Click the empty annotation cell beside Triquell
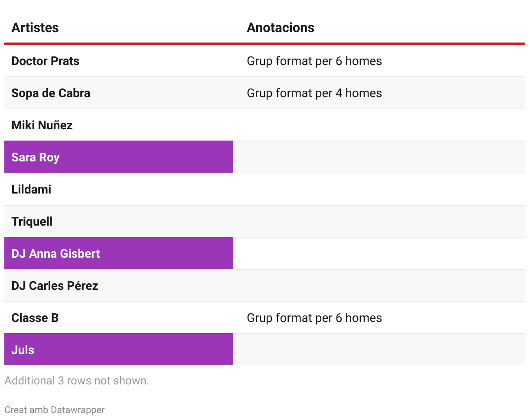Image resolution: width=529 pixels, height=420 pixels. [379, 222]
